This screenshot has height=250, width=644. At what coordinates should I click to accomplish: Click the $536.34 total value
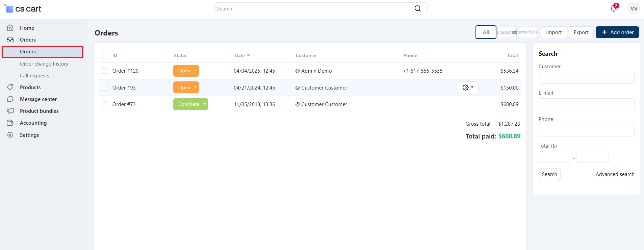[x=510, y=71]
